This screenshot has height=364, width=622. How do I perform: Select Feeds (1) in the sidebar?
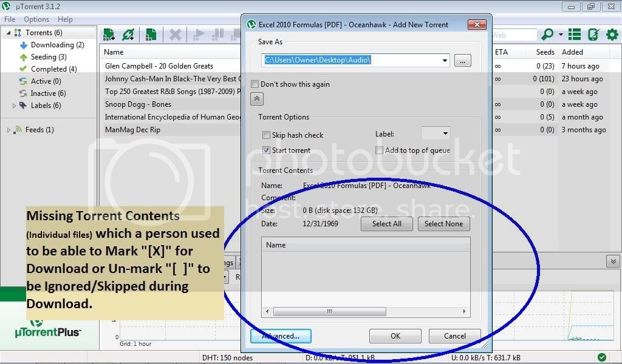point(39,129)
